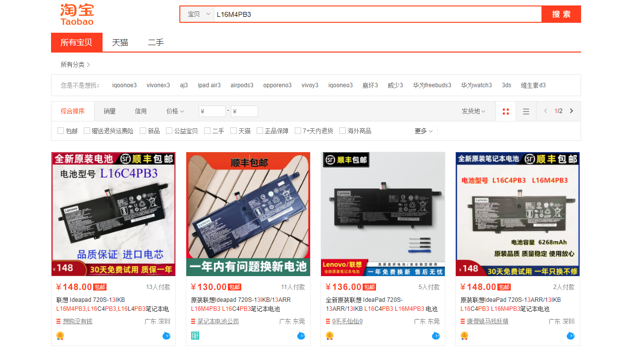Click the 搜索 search button
Screen dimensions: 644x347
[x=561, y=14]
